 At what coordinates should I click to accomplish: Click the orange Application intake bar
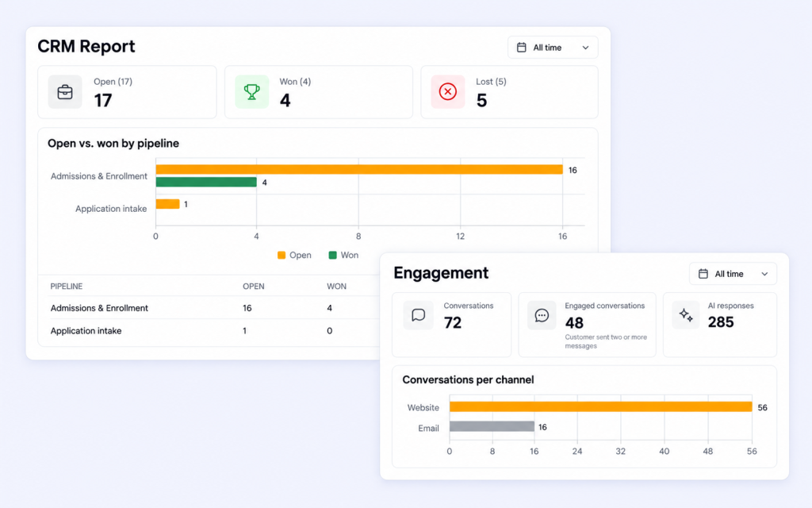pos(168,204)
